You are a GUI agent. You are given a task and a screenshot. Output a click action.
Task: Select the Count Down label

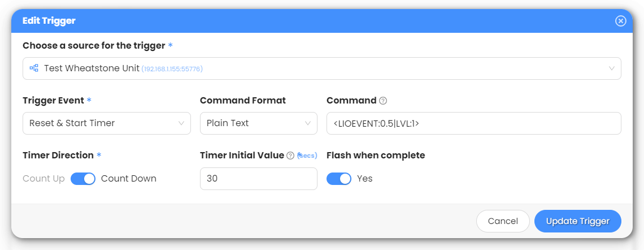129,179
